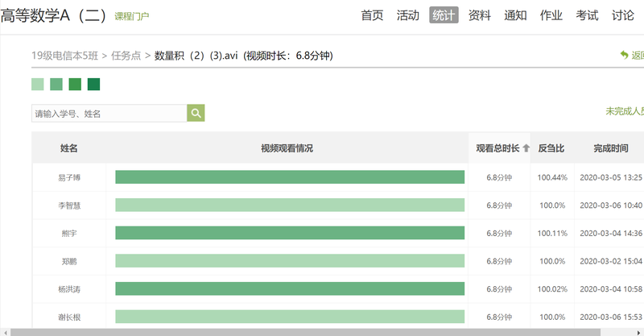Click the green search magnifier icon
The width and height of the screenshot is (644, 336).
[x=196, y=113]
